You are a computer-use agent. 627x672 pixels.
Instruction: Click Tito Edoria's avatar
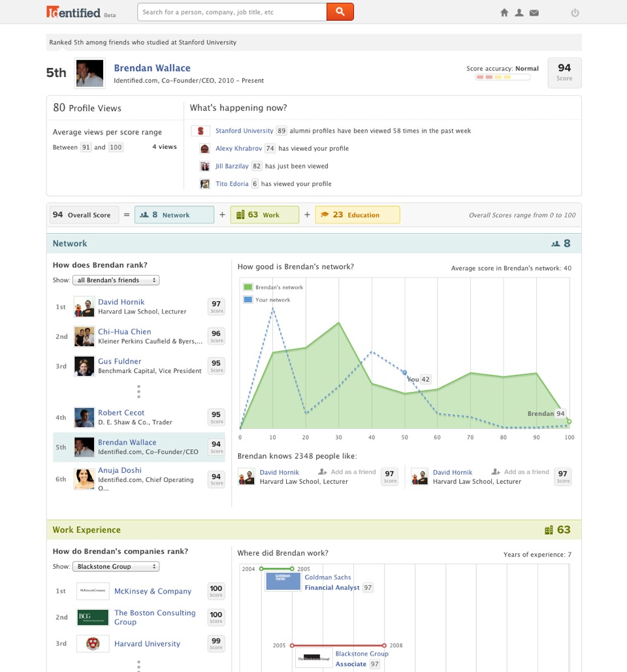(x=205, y=184)
